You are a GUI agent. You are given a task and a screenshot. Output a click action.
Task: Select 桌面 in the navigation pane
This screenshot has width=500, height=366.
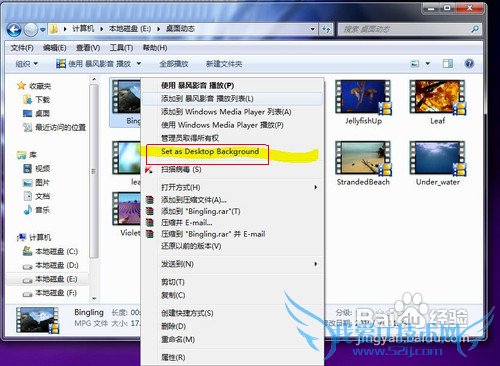tap(37, 113)
